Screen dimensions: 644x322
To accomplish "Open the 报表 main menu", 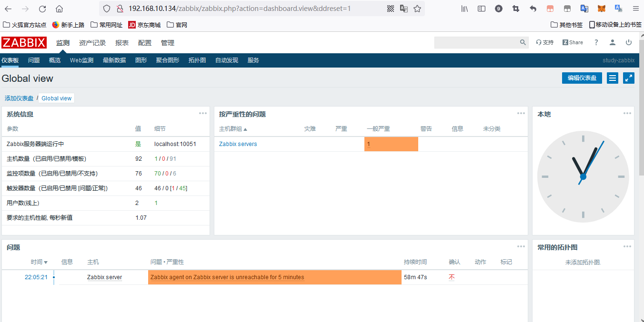I will pos(122,43).
